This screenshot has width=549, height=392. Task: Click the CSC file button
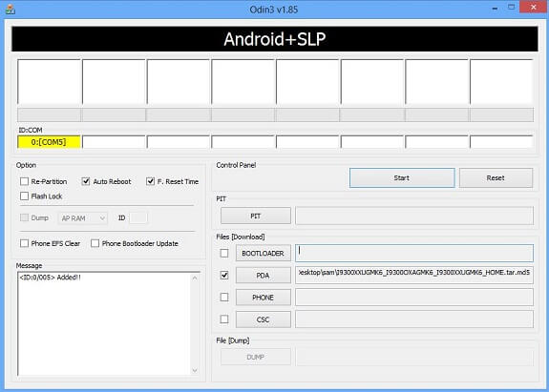(263, 320)
